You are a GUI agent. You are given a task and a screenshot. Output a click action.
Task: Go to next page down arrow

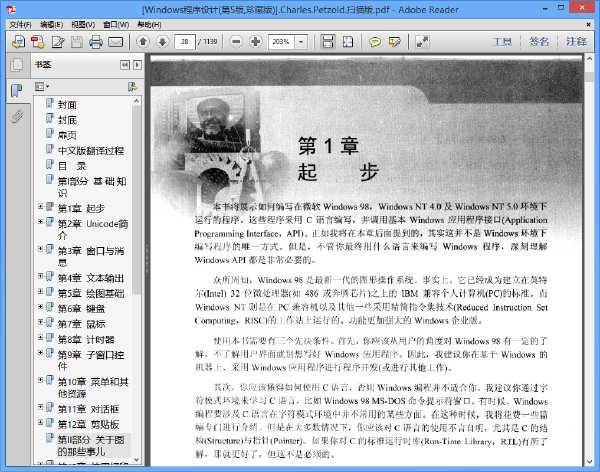pos(163,41)
